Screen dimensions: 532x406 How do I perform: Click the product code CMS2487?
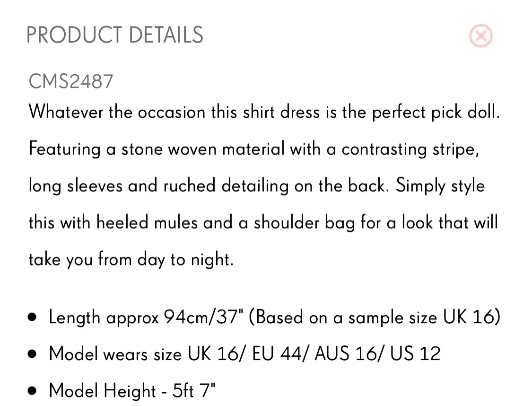point(70,81)
